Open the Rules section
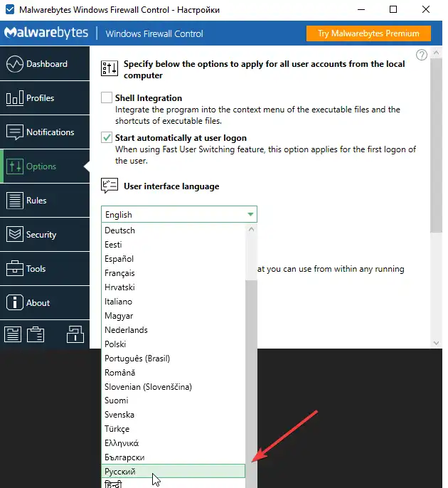This screenshot has width=448, height=488. pos(45,201)
